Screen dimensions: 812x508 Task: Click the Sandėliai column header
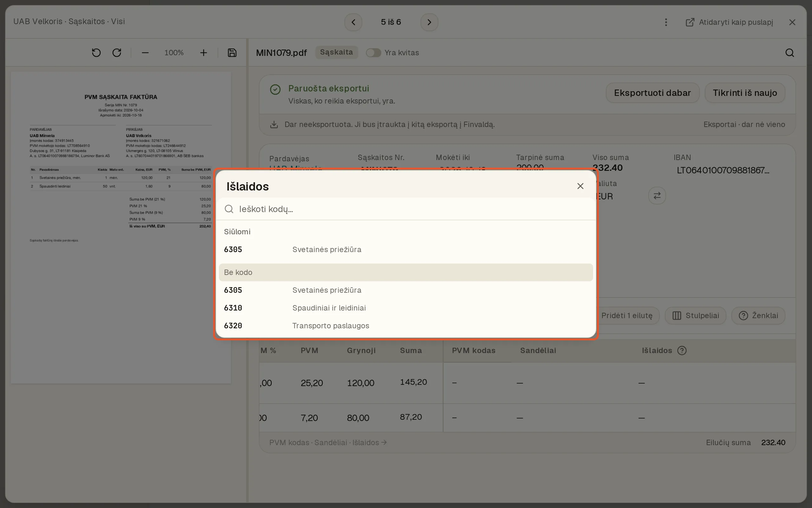(538, 351)
